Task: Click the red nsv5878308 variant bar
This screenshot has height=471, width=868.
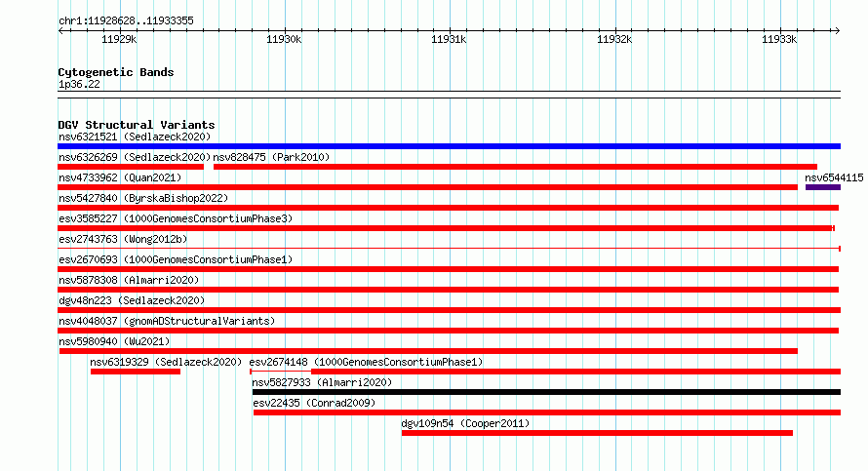Action: pyautogui.click(x=449, y=290)
